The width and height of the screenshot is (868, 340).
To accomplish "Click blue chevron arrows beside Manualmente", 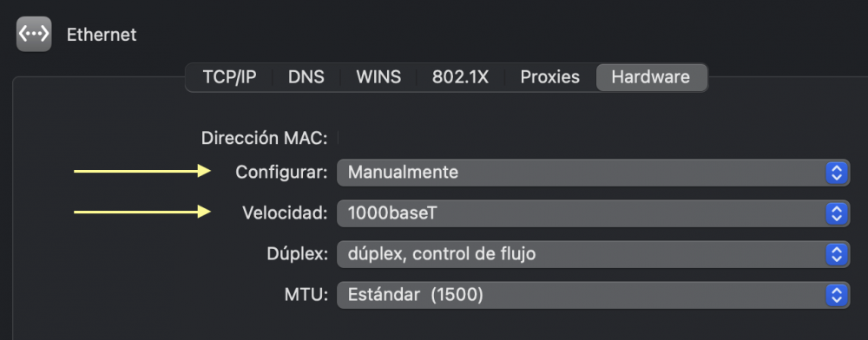I will click(x=837, y=173).
